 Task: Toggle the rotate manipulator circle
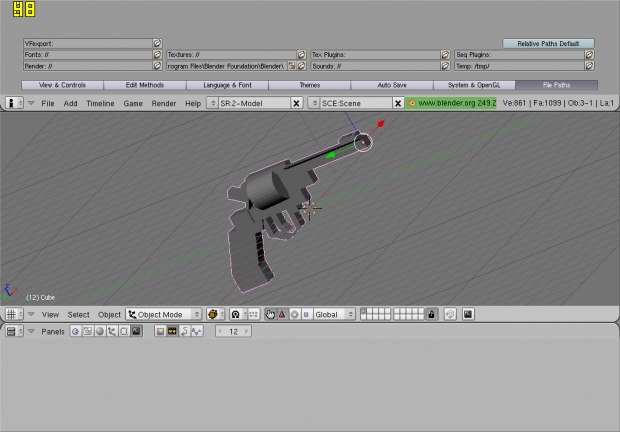[294, 314]
